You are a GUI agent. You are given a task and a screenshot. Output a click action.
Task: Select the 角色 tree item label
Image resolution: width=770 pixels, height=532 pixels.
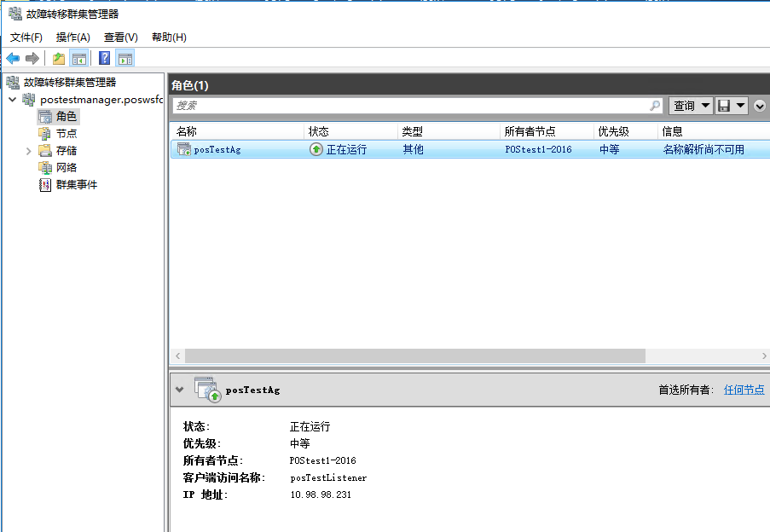(67, 116)
